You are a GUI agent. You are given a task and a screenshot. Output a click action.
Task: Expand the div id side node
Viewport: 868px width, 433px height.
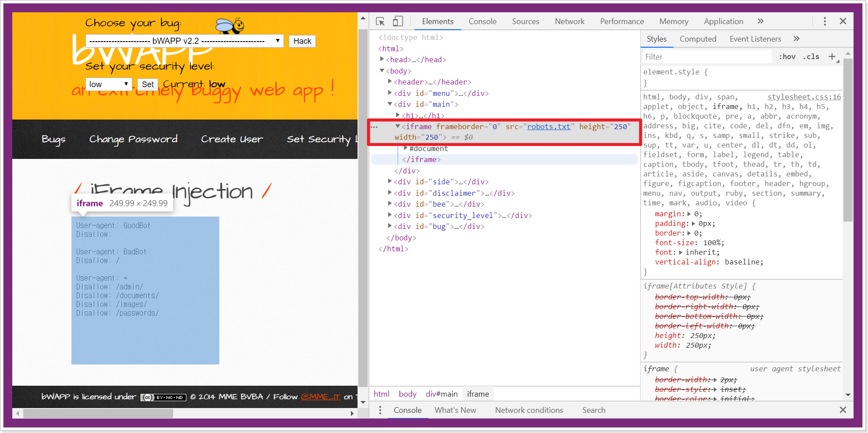[x=390, y=181]
